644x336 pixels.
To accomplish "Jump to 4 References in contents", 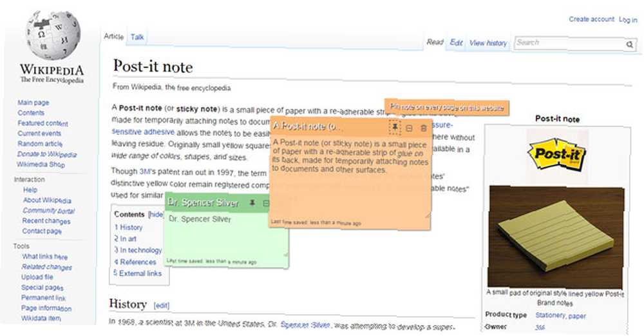I will point(135,262).
